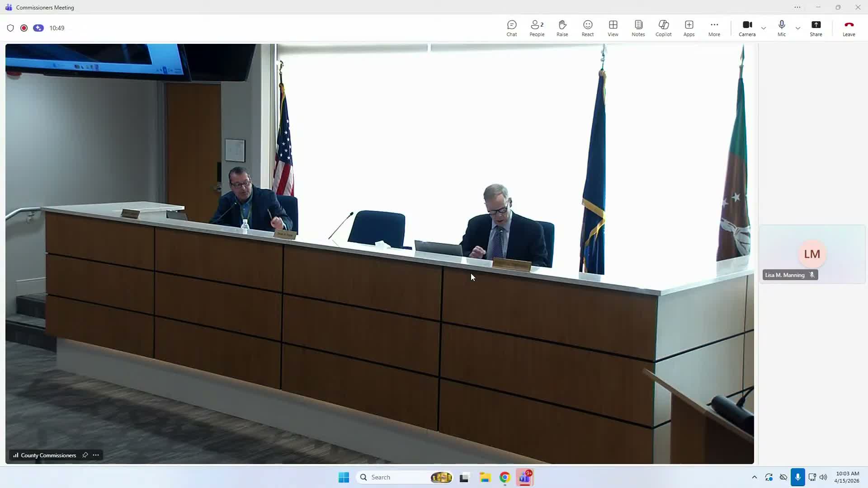Leave the meeting
The image size is (868, 488).
(849, 28)
